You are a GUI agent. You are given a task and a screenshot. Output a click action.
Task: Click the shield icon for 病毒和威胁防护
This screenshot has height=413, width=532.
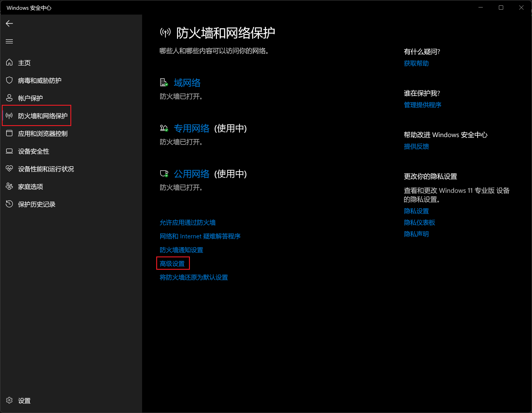click(x=9, y=80)
